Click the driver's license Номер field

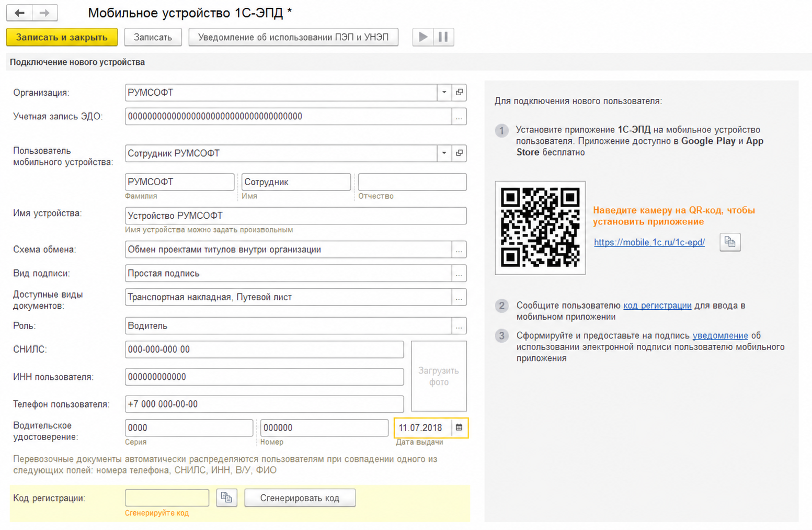(x=324, y=427)
